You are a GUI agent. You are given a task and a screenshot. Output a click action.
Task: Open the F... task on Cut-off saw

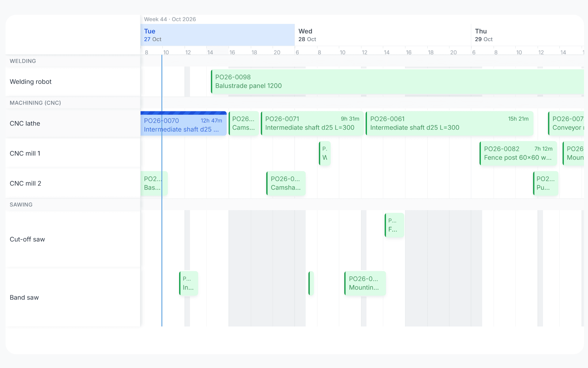[394, 225]
